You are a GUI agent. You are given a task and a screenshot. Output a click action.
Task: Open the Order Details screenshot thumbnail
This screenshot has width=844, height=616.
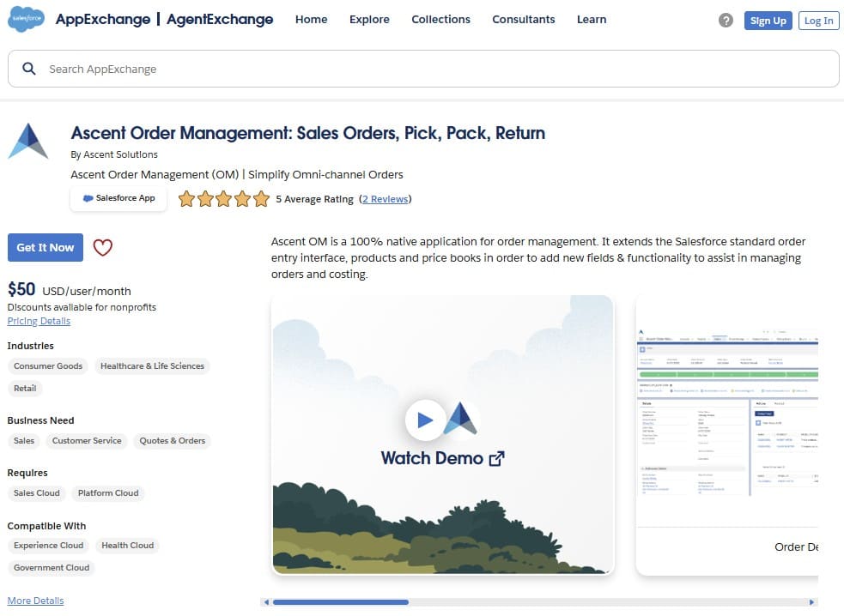[727, 435]
